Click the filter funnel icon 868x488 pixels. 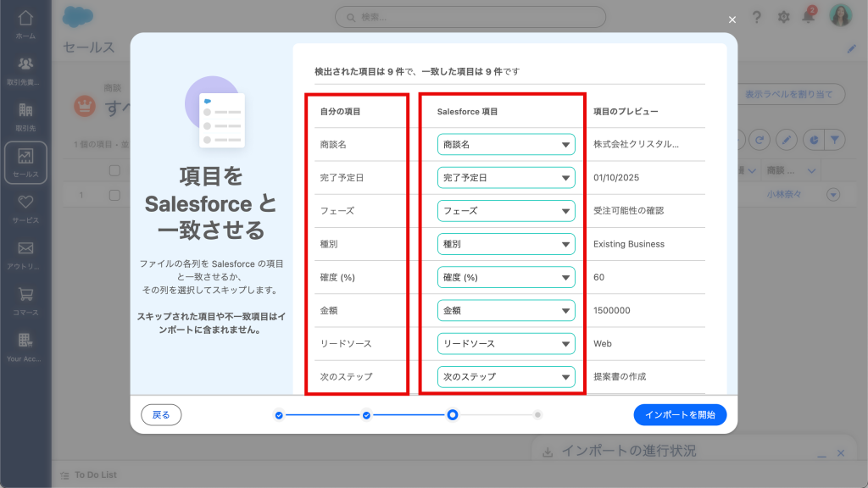[x=835, y=140]
